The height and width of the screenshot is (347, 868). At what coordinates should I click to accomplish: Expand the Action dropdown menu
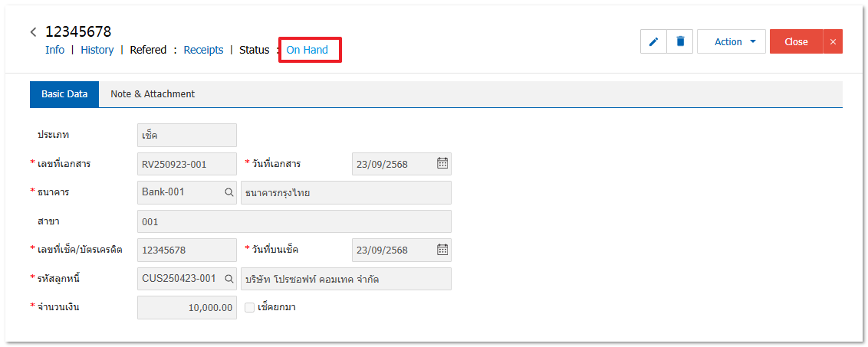coord(731,42)
